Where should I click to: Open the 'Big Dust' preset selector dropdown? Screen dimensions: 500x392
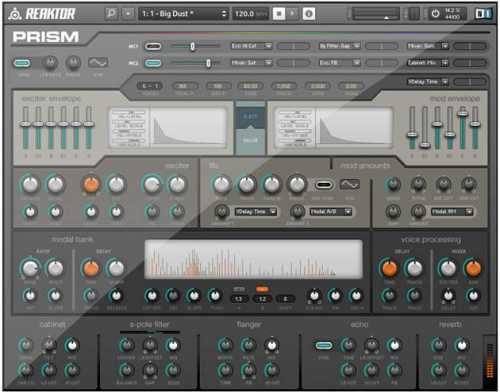184,14
